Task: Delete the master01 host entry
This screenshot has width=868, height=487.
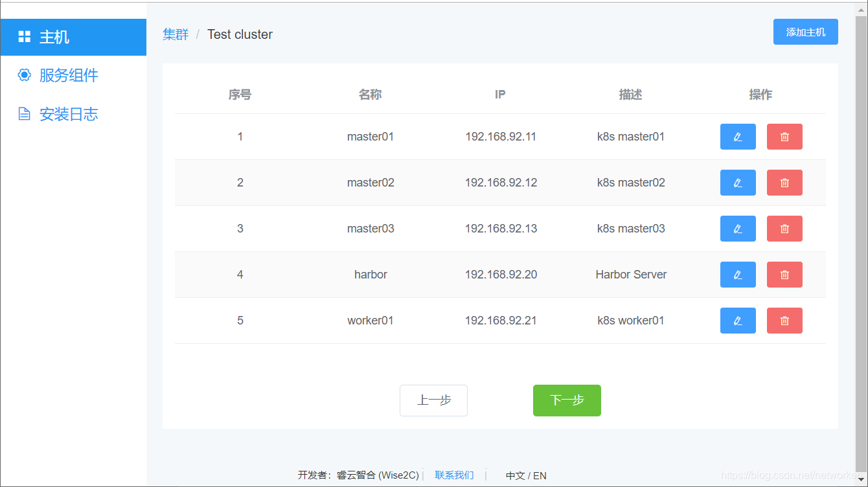Action: coord(784,137)
